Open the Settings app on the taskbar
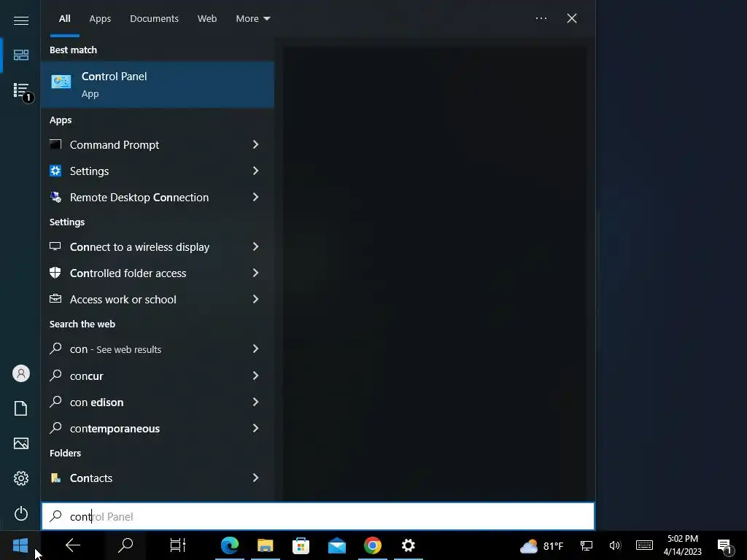The width and height of the screenshot is (747, 560). click(x=409, y=545)
